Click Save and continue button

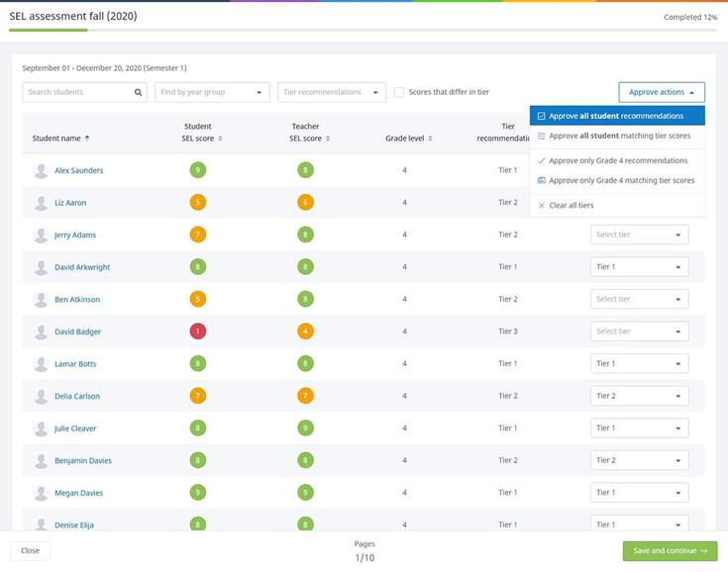pyautogui.click(x=670, y=550)
